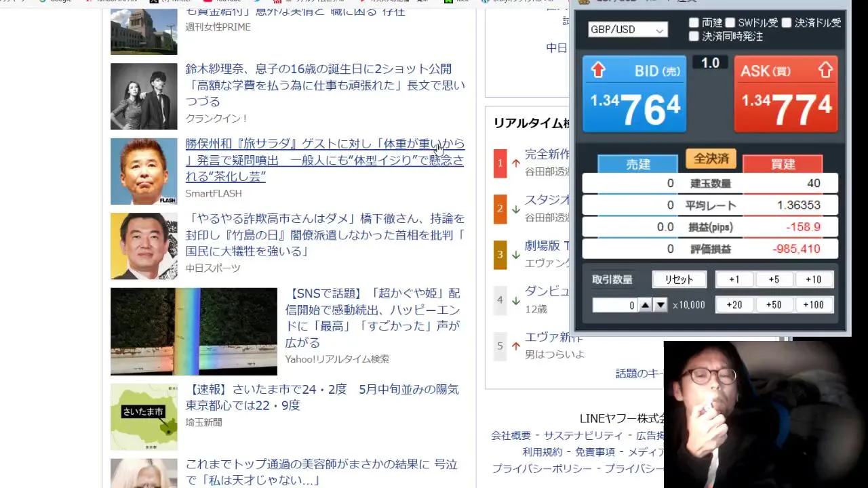Click the BID sell price panel
868x488 pixels.
click(x=634, y=94)
